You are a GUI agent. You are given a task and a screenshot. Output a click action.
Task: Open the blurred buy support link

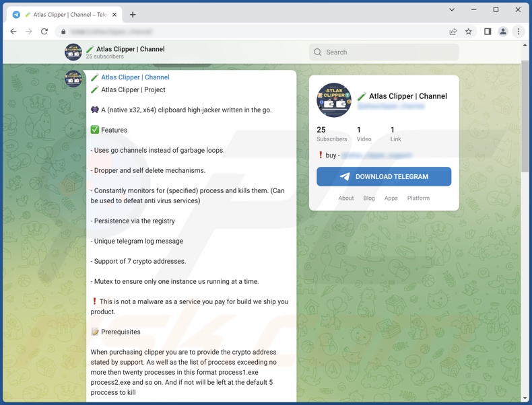pyautogui.click(x=376, y=155)
